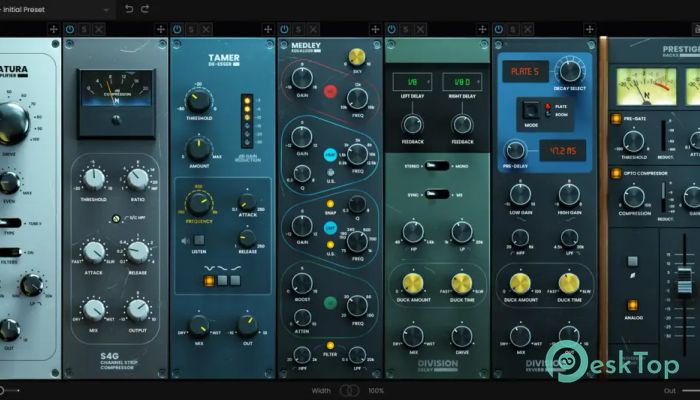Solo the Tamer De-Esser module with S icon
700x400 pixels.
192,30
